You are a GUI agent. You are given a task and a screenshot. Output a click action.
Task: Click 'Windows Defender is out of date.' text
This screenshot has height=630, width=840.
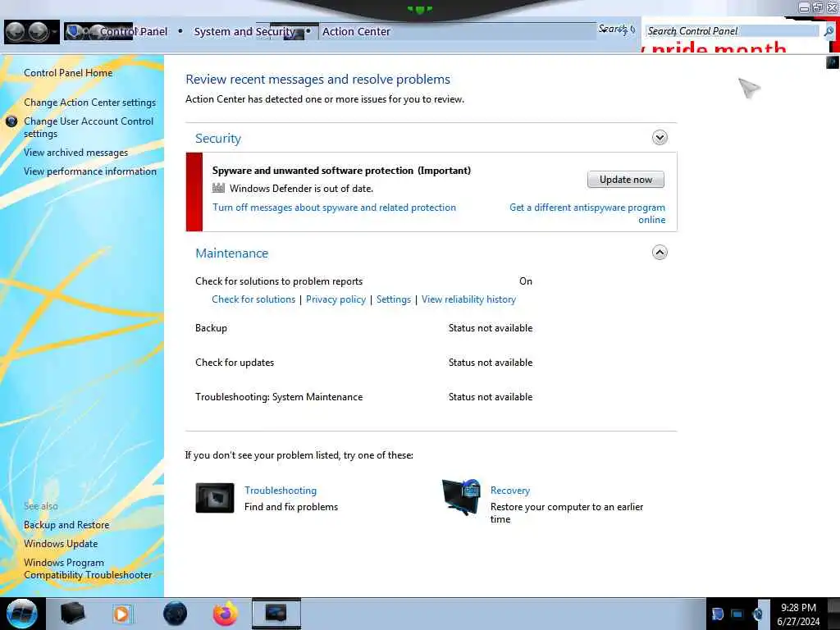click(301, 189)
